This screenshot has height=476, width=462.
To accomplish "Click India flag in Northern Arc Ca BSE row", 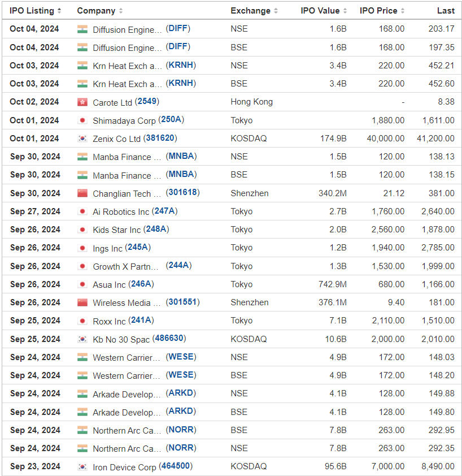I will (x=82, y=430).
